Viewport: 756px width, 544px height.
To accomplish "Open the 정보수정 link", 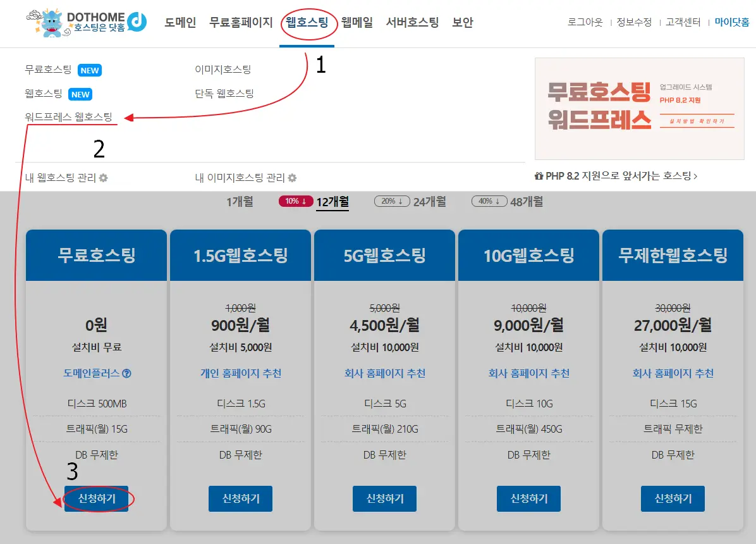I will (635, 22).
